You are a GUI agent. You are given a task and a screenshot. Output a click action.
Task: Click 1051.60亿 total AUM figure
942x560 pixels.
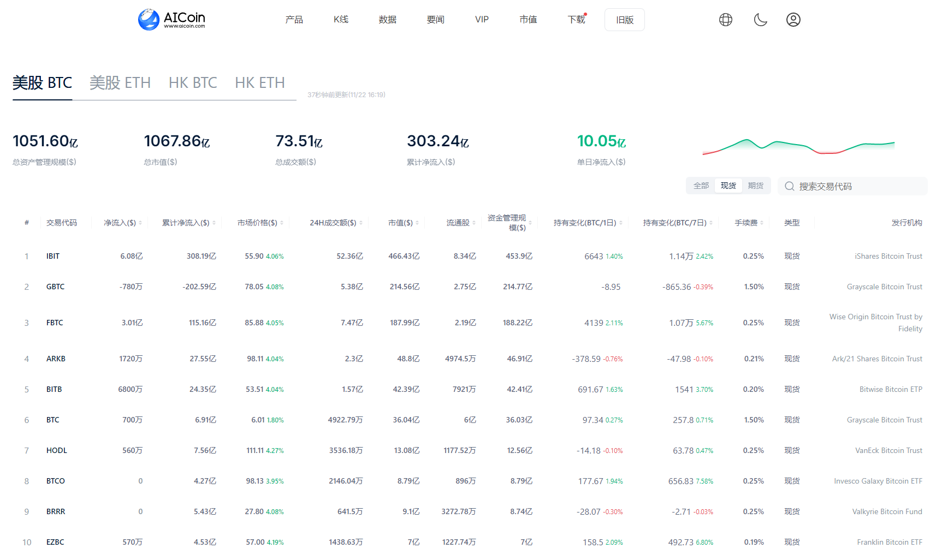click(x=45, y=141)
